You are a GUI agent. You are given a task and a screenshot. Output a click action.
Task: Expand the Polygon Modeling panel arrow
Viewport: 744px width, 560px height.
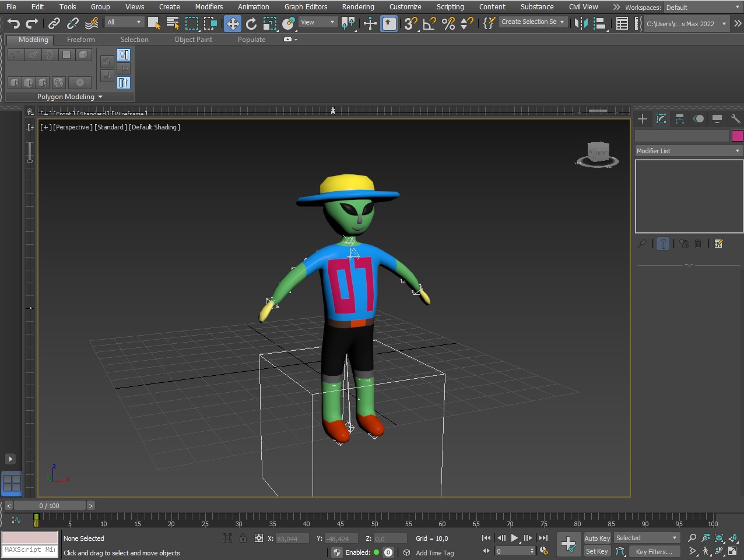100,97
